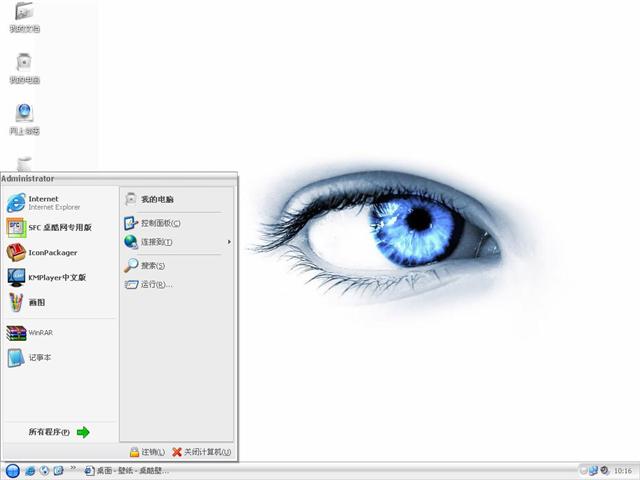Click the globe connect-to icon
640x480 pixels.
(131, 242)
